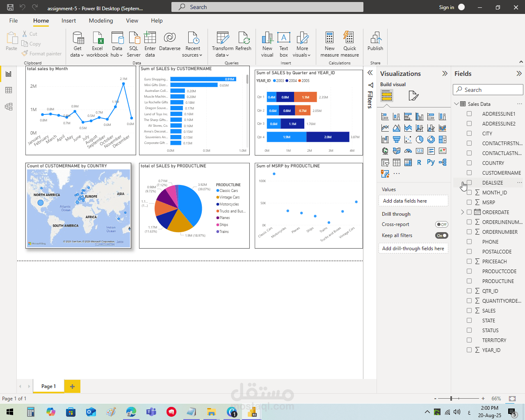Collapse the Fields pane
Viewport: 525px width, 420px height.
pyautogui.click(x=519, y=73)
